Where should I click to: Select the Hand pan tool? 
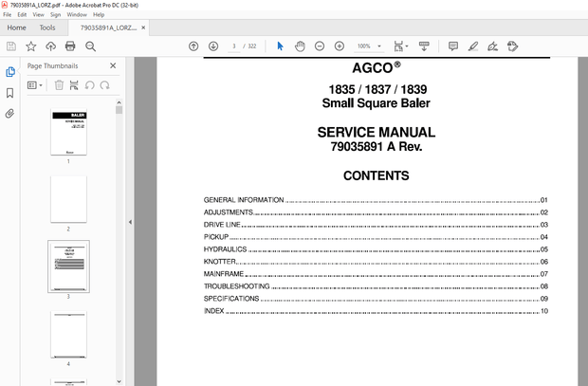tap(299, 46)
